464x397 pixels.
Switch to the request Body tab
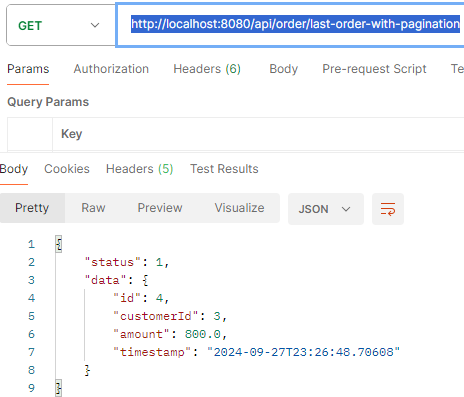pyautogui.click(x=283, y=69)
